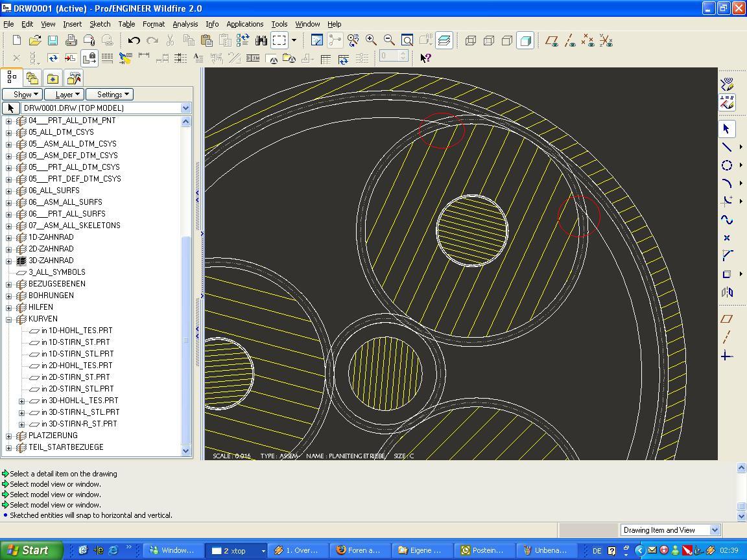The height and width of the screenshot is (560, 747).
Task: Zoom in with magnifier plus icon
Action: point(371,40)
